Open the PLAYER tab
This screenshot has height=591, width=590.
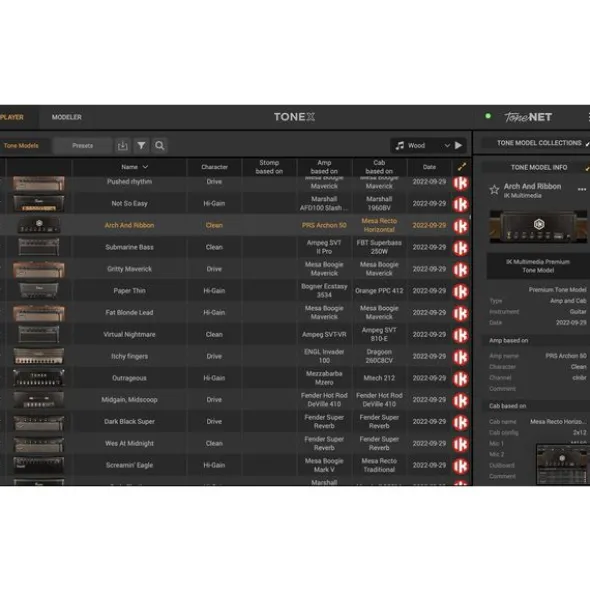12,117
